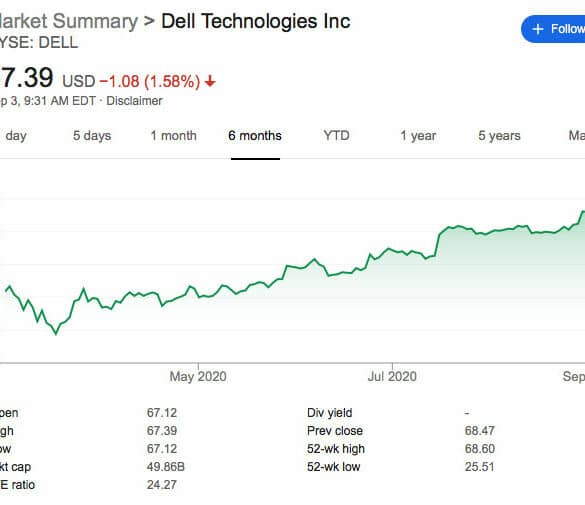The image size is (585, 505).
Task: Switch to the 5 years tab
Action: (x=499, y=136)
